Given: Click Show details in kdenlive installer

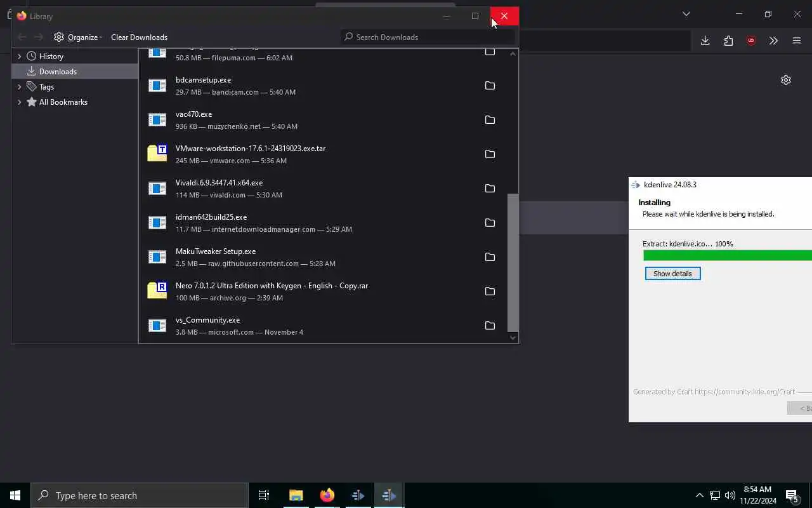Looking at the screenshot, I should pyautogui.click(x=672, y=274).
